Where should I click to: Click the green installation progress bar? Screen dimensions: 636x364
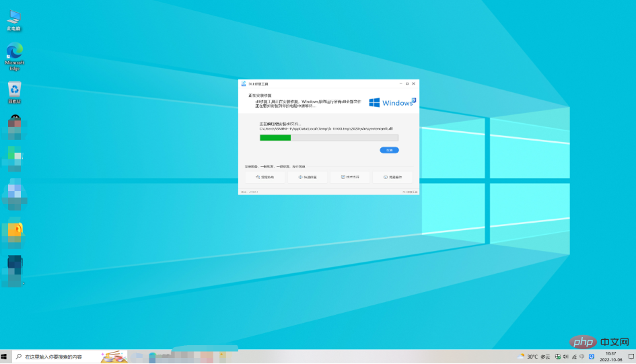328,137
